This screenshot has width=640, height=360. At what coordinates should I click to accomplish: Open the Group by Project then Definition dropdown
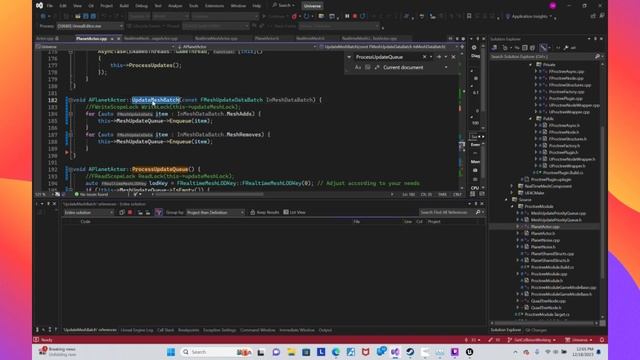tap(216, 212)
